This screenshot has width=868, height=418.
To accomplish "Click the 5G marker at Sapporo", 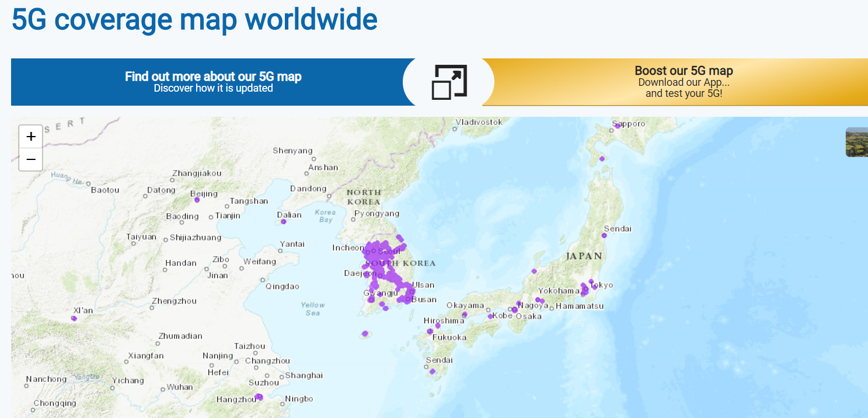I will point(618,126).
